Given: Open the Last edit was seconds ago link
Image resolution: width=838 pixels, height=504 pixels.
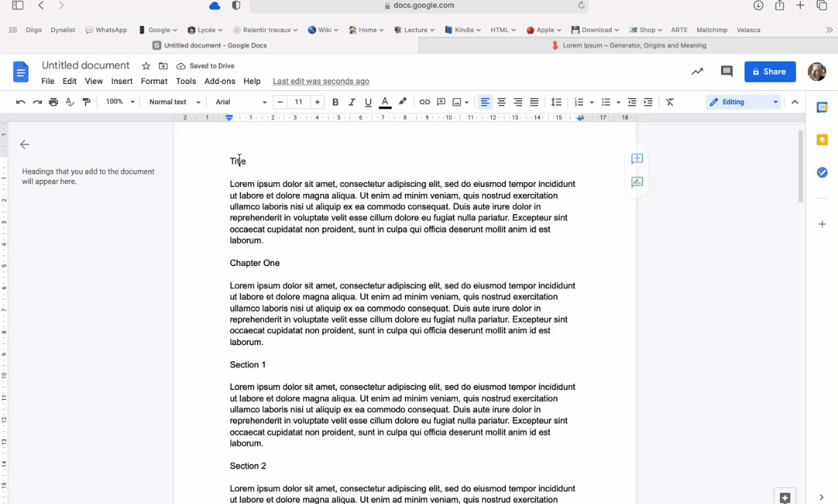Looking at the screenshot, I should tap(321, 81).
